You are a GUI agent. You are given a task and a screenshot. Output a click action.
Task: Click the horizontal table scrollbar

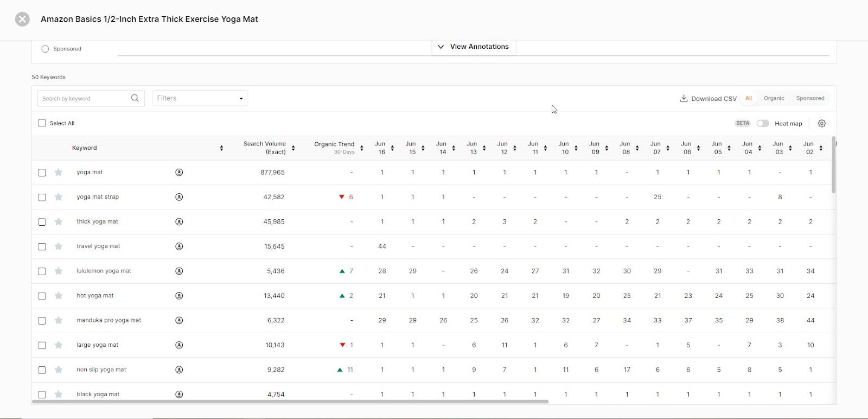(290, 402)
